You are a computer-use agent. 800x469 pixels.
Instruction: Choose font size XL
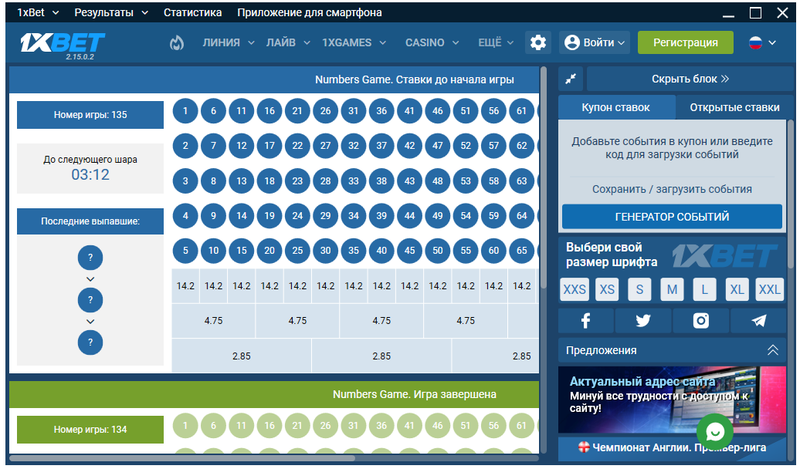[737, 290]
